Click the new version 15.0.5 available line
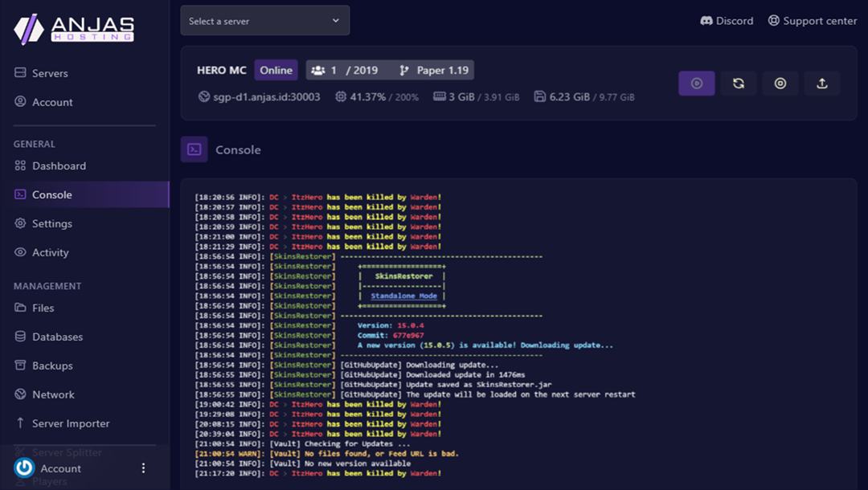This screenshot has width=868, height=490. pyautogui.click(x=485, y=345)
